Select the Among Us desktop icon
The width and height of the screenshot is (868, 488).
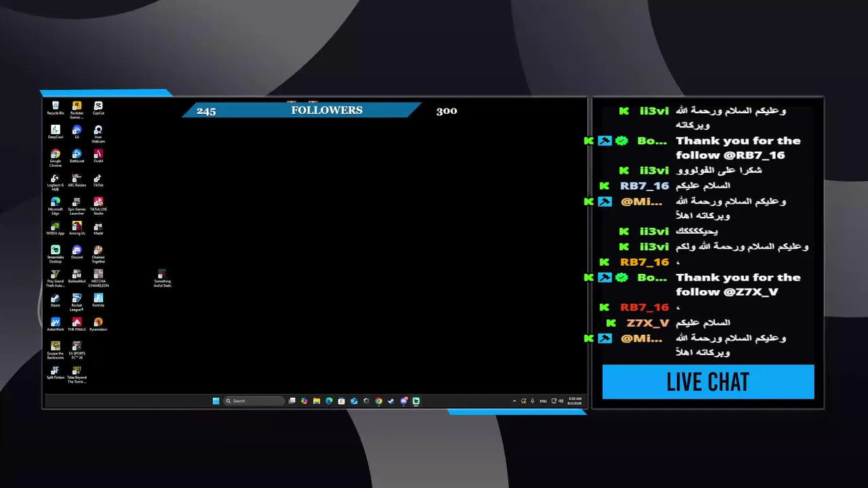pos(77,228)
